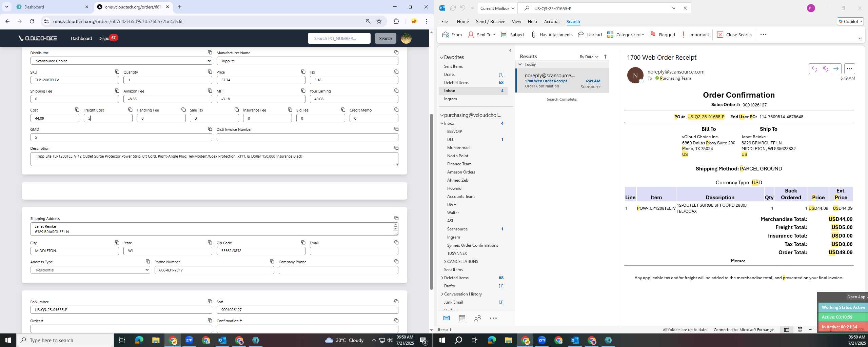Screen dimensions: 868x347
Task: Copy the PoNumber field value
Action: 210,301
